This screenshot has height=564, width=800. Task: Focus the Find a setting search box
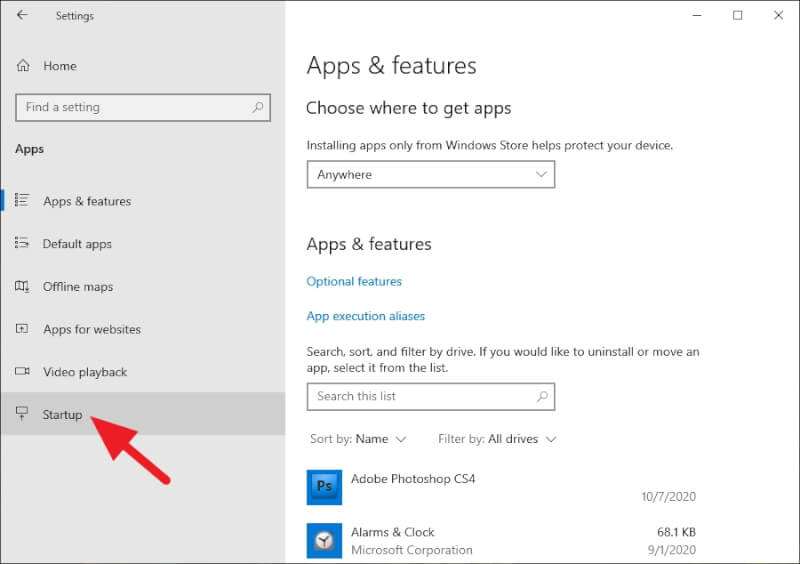143,107
